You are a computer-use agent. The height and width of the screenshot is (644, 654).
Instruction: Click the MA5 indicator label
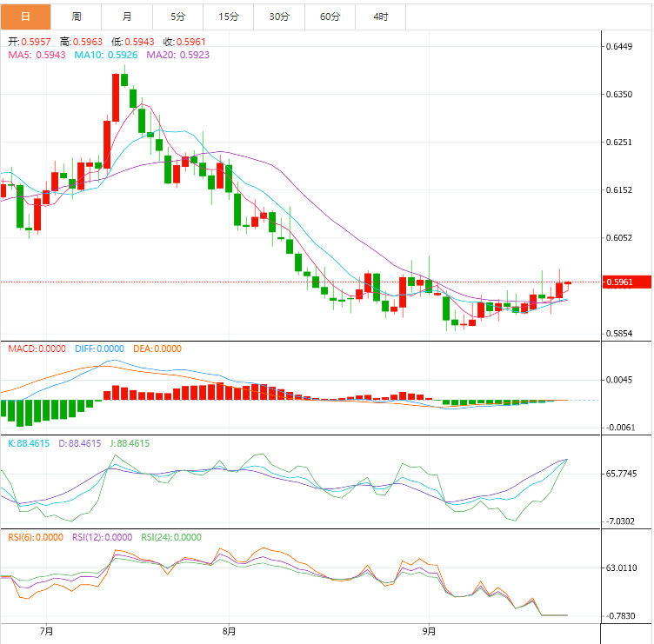pyautogui.click(x=37, y=55)
